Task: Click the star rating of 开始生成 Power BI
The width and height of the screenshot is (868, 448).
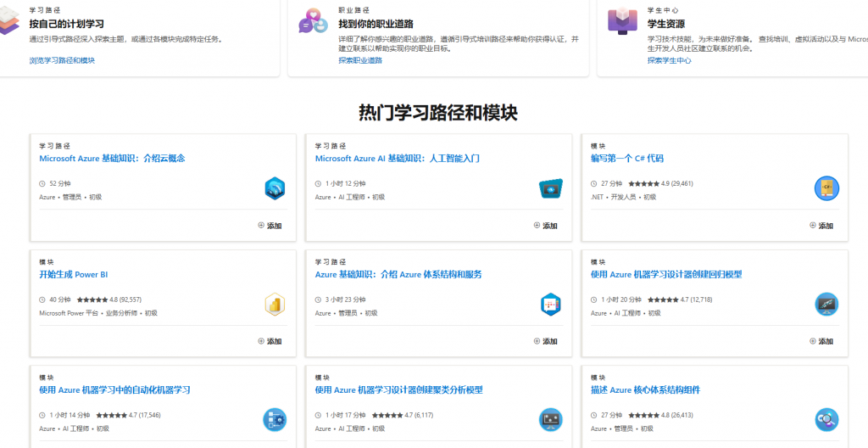Action: tap(92, 300)
